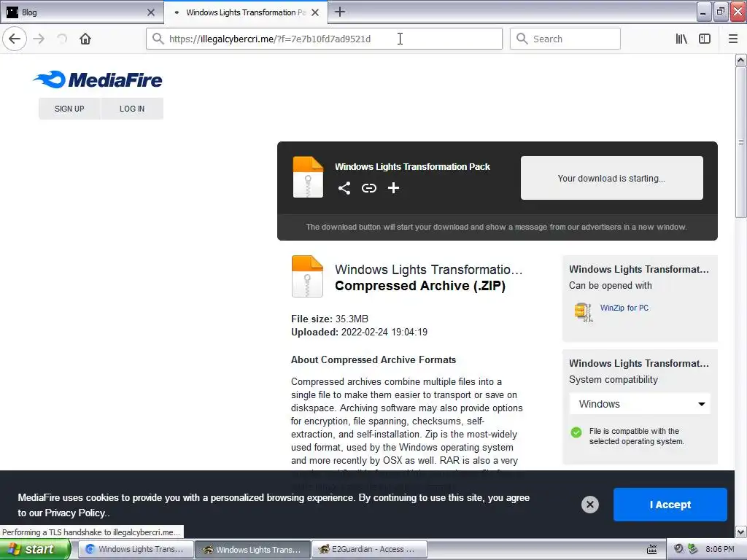Select the Windows Lights Transformation Pack tab
Screen dimensions: 747x560
245,12
